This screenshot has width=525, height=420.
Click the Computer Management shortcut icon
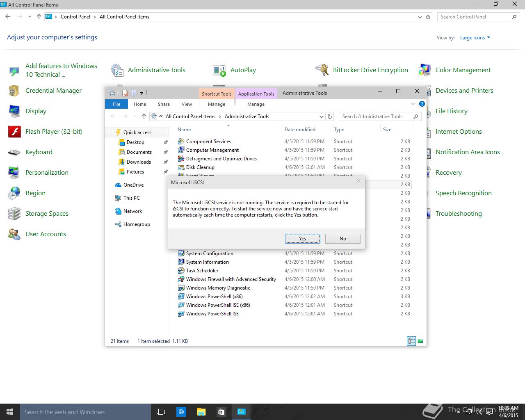click(181, 150)
